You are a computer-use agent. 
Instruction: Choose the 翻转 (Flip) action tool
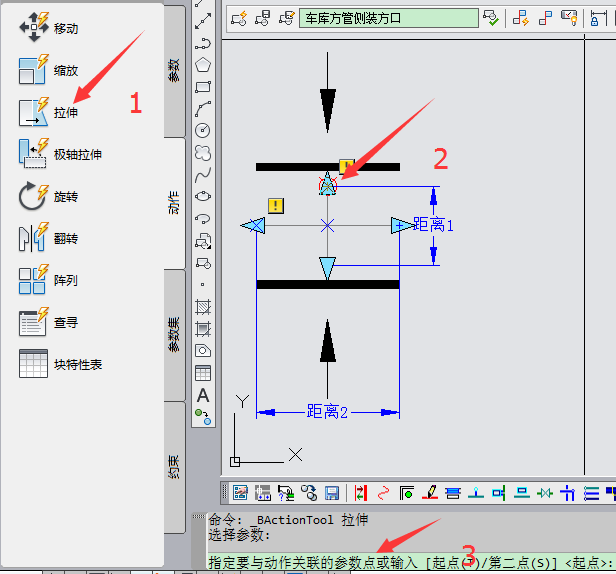(x=49, y=238)
